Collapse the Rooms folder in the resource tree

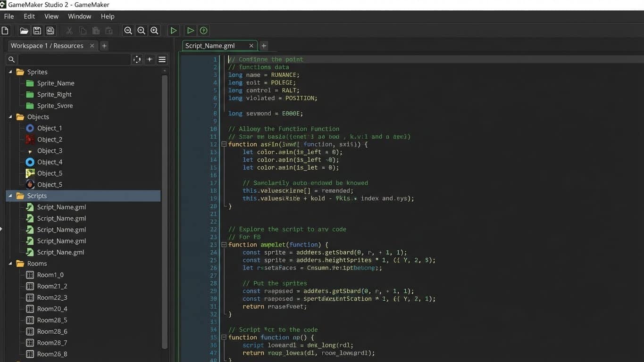(x=10, y=263)
